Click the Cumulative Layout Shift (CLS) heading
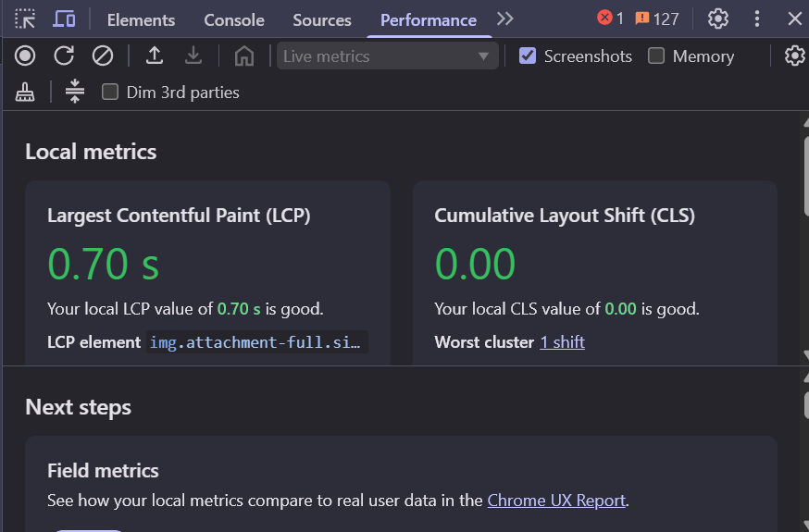Viewport: 809px width, 532px height. point(565,216)
